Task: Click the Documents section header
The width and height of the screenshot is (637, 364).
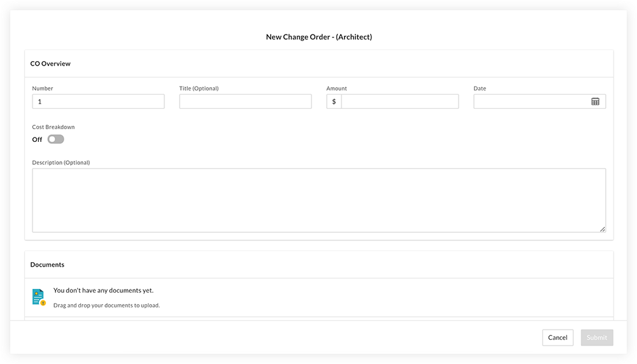Action: click(x=47, y=265)
